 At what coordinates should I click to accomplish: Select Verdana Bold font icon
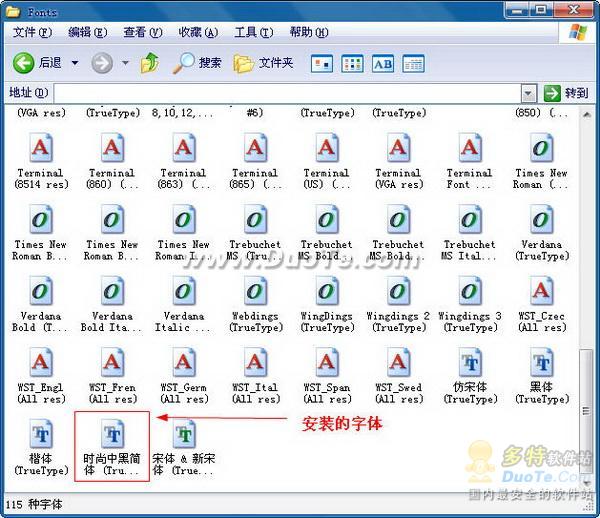pyautogui.click(x=41, y=305)
